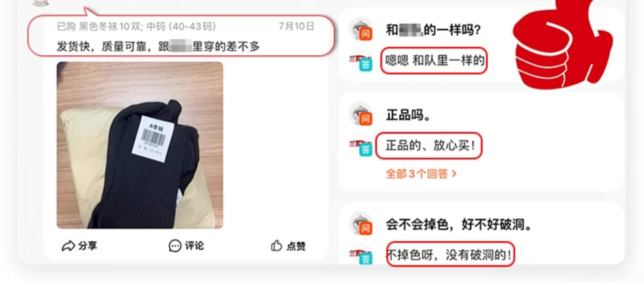
Task: Click the 评论 label
Action: click(194, 246)
